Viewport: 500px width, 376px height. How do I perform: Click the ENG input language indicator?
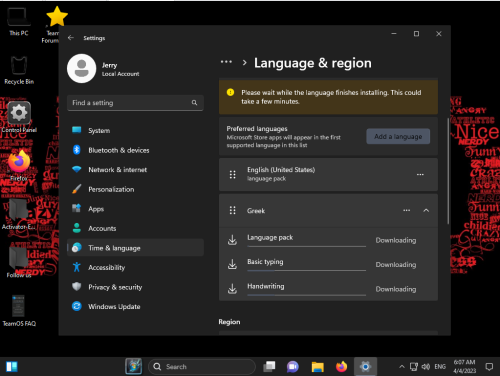coord(440,367)
